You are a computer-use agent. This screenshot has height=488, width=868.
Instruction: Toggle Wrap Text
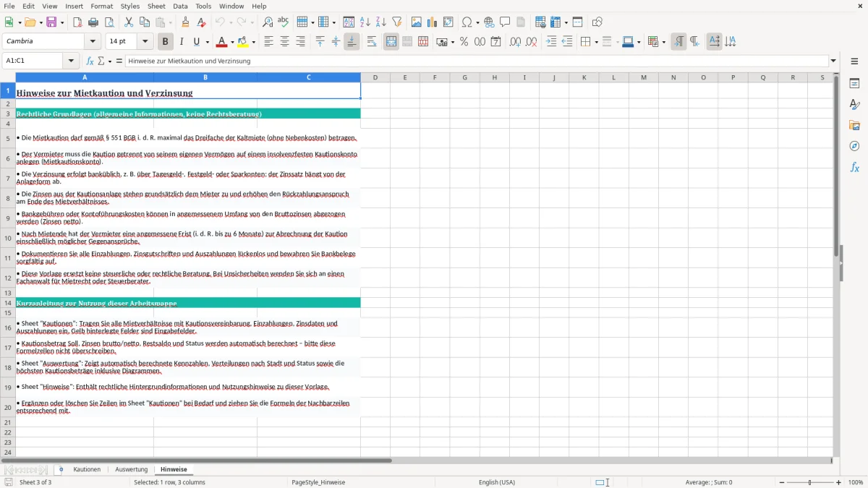coord(372,42)
